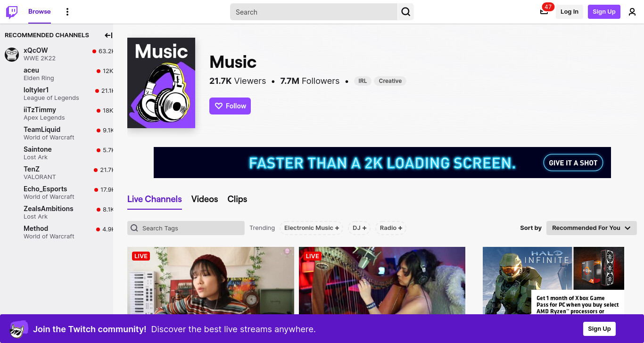Click the 21.7K Viewers text
Screen dimensions: 644x343
[238, 81]
